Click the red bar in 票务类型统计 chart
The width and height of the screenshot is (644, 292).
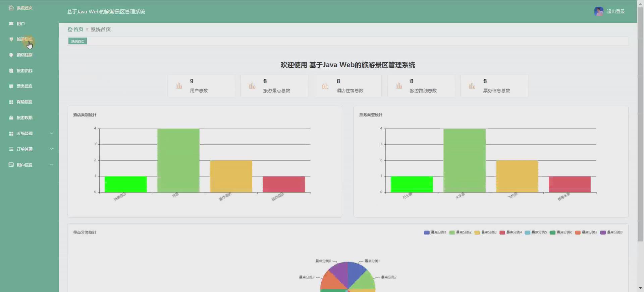[x=570, y=184]
